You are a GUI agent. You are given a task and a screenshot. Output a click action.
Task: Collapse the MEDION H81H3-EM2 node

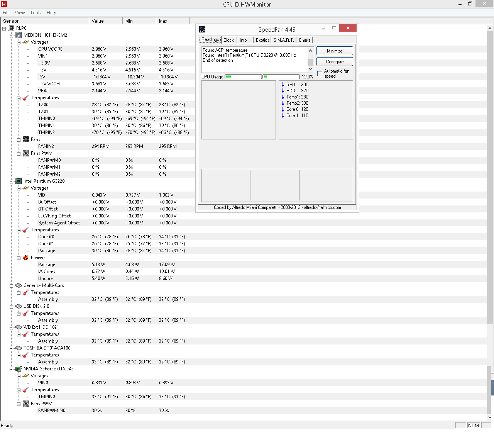pyautogui.click(x=12, y=36)
